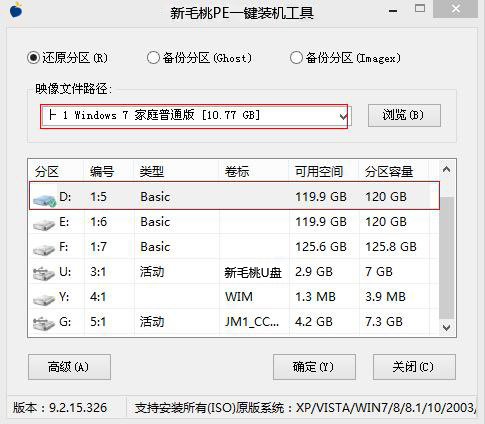The image size is (485, 424).
Task: Click the list scroll-up arrow
Action: (x=446, y=170)
